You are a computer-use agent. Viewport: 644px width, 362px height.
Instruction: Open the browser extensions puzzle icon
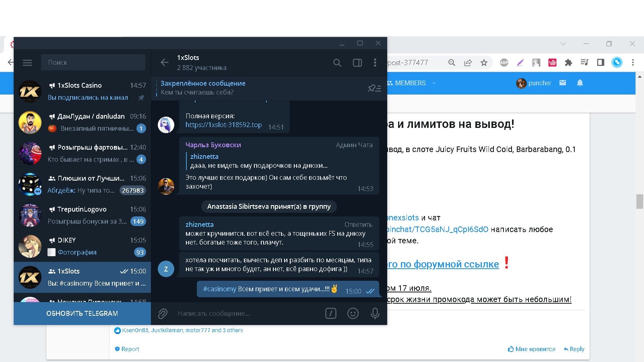(568, 62)
